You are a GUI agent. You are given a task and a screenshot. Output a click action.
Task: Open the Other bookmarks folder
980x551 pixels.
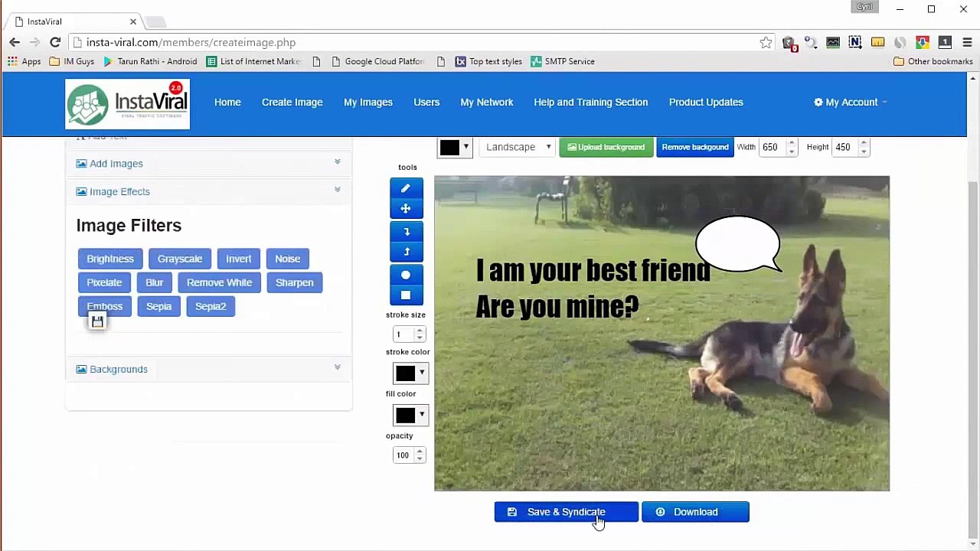[x=933, y=61]
